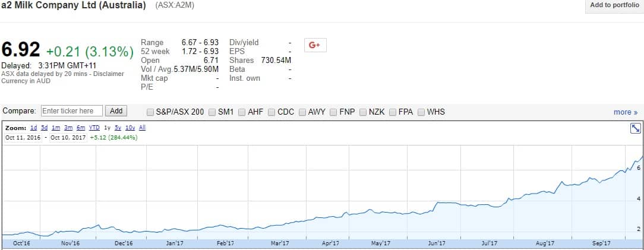Click the Google+ share icon
The height and width of the screenshot is (250, 644).
(x=315, y=45)
